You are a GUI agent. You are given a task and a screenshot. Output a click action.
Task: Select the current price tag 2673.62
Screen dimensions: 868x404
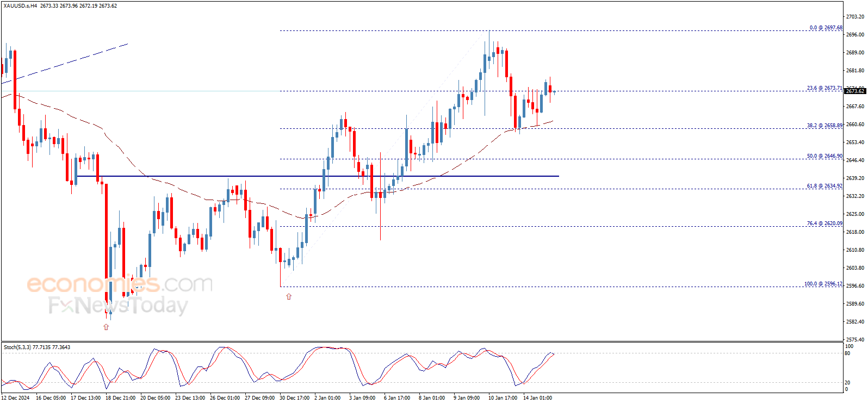854,91
